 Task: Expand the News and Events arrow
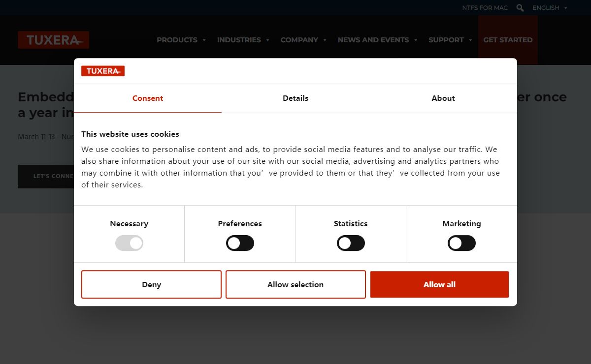point(416,40)
